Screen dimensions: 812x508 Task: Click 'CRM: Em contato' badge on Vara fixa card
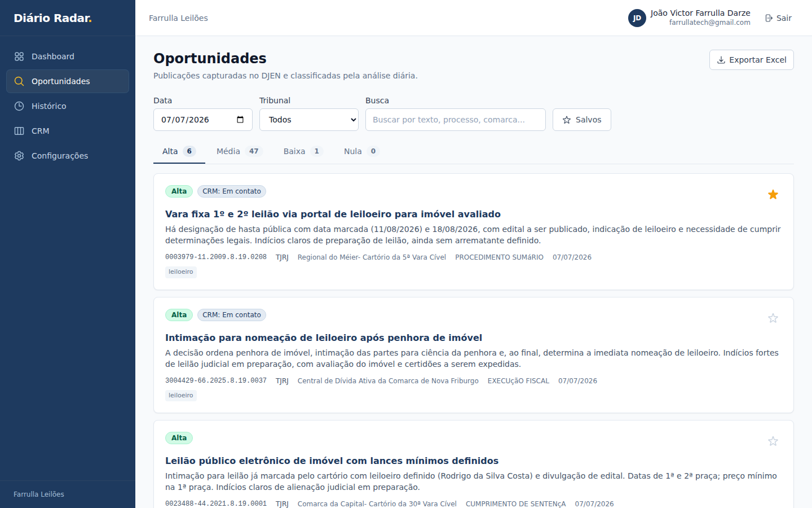[232, 191]
